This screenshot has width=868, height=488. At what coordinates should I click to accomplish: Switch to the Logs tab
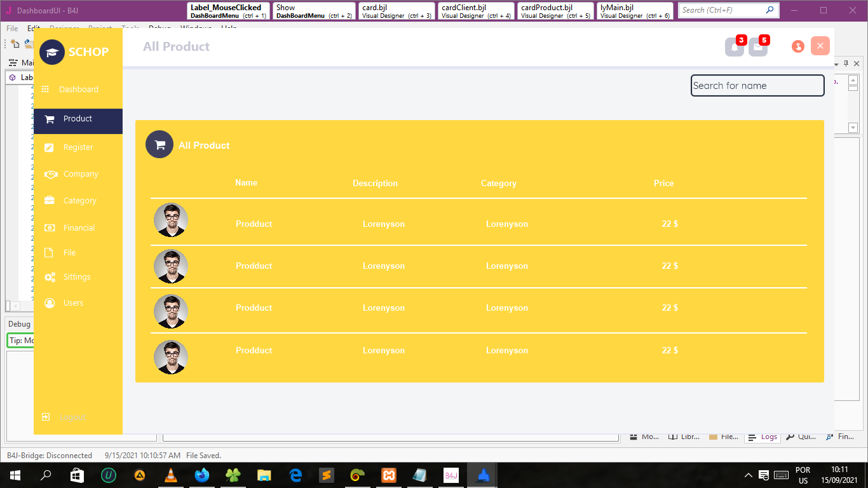[x=763, y=437]
